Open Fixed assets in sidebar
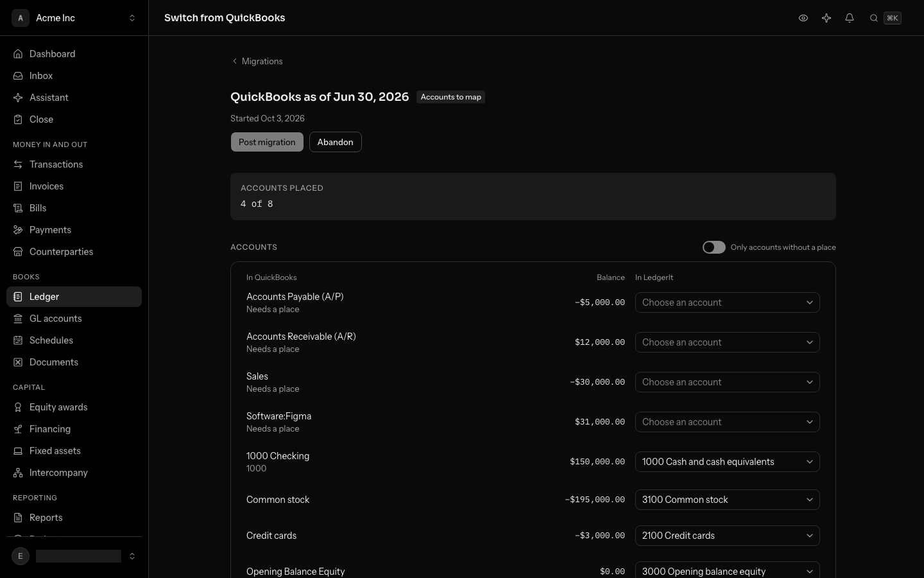The width and height of the screenshot is (924, 578). point(74,451)
